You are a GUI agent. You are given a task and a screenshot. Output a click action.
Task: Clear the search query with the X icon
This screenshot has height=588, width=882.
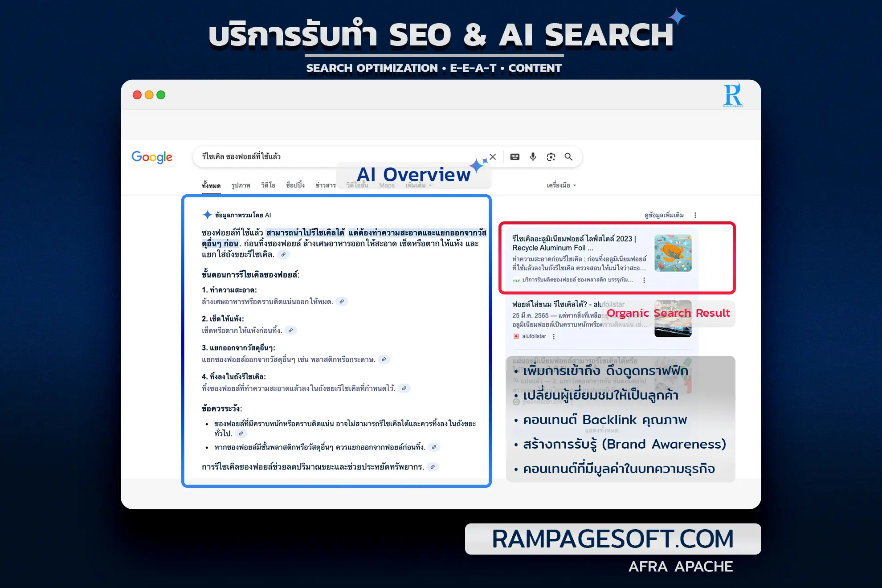[493, 157]
